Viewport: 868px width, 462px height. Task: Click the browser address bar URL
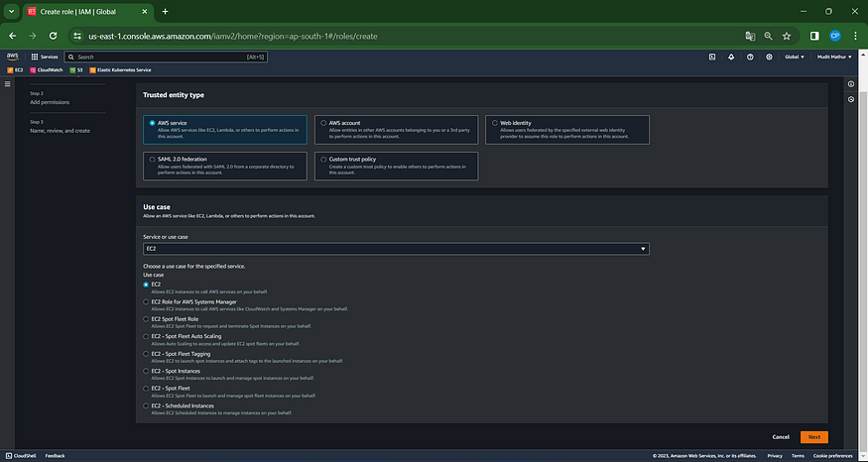tap(233, 36)
